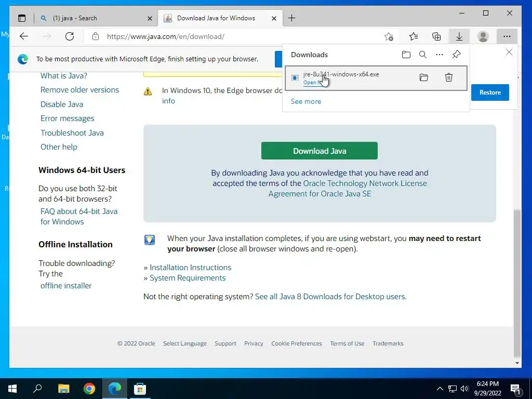This screenshot has width=532, height=399.
Task: Open Error messages link
Action: tap(67, 118)
